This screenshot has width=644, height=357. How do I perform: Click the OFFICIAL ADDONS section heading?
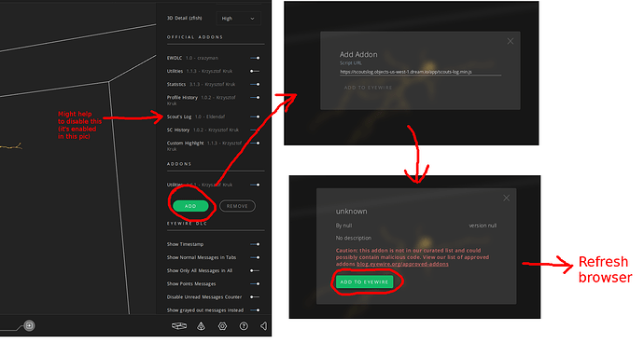click(195, 37)
